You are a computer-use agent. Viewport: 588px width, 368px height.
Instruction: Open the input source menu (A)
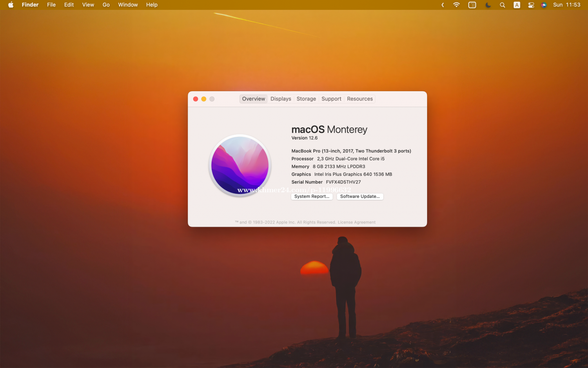pyautogui.click(x=517, y=5)
